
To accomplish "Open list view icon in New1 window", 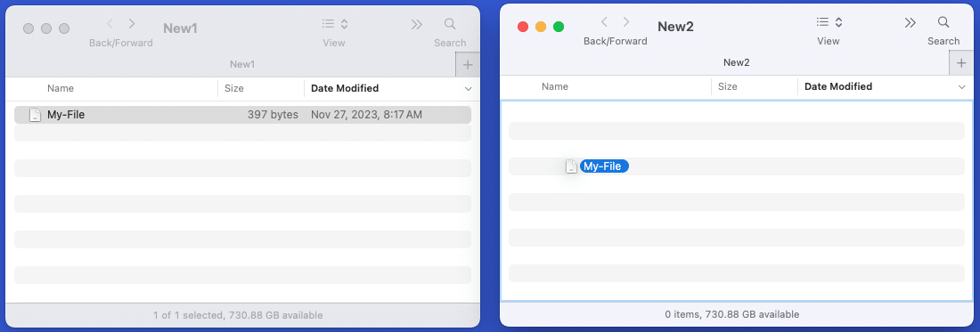I will tap(328, 24).
